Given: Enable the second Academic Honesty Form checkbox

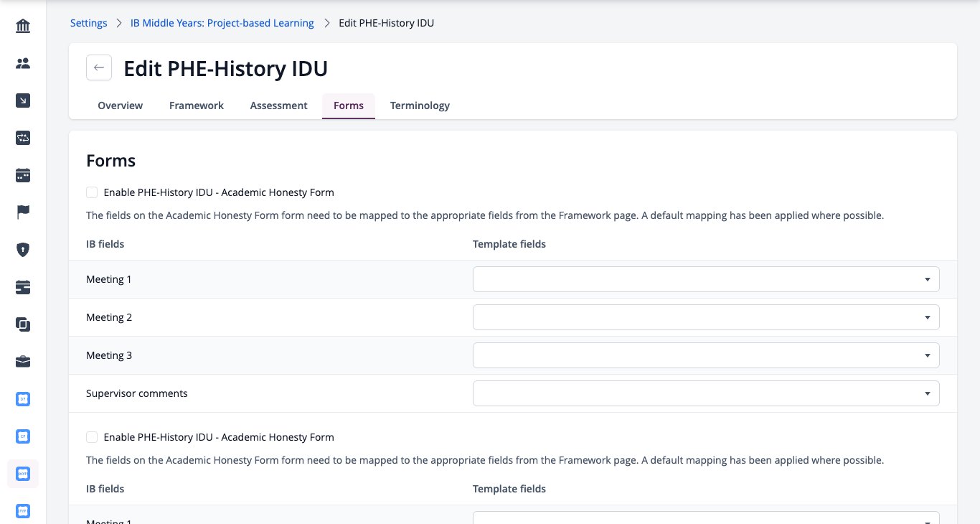Looking at the screenshot, I should coord(92,437).
